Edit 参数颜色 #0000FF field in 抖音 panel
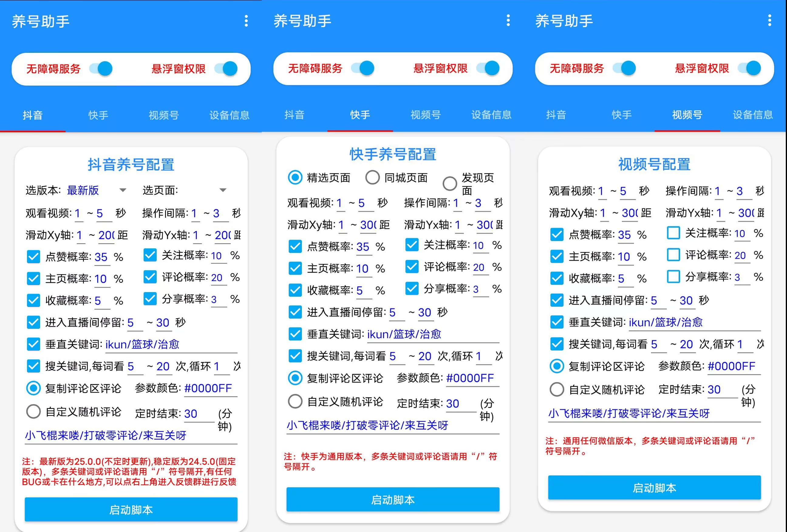The height and width of the screenshot is (532, 787). 210,388
